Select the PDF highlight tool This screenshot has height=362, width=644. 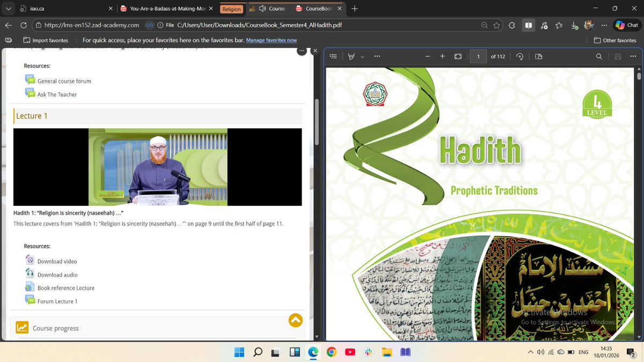(x=352, y=56)
